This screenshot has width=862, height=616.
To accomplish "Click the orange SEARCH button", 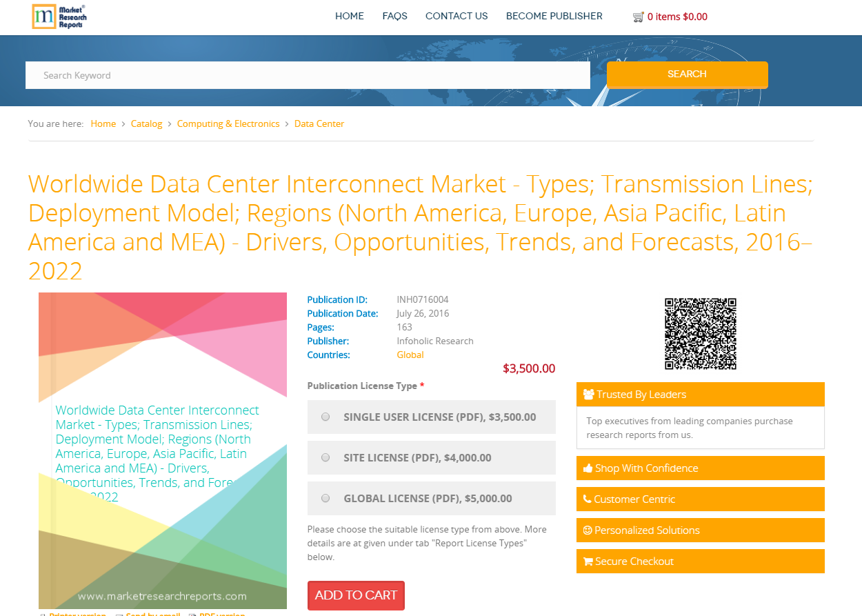I will pos(688,74).
